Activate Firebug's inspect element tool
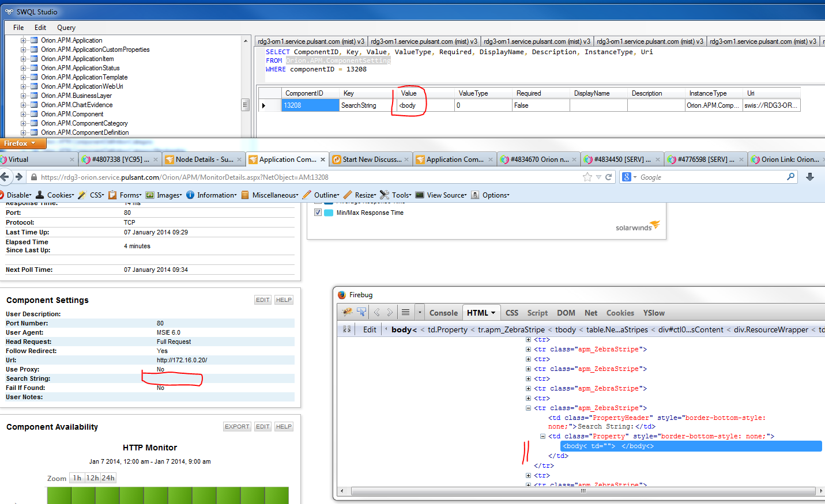825x504 pixels. [x=361, y=312]
